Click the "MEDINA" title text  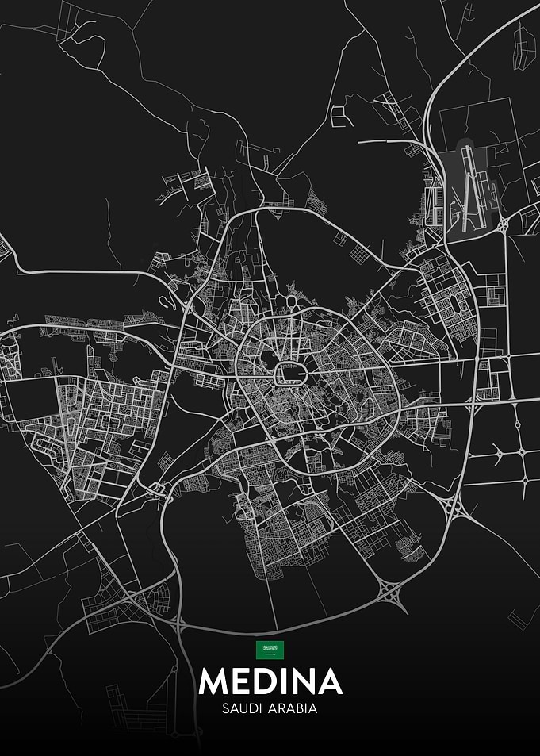point(270,681)
